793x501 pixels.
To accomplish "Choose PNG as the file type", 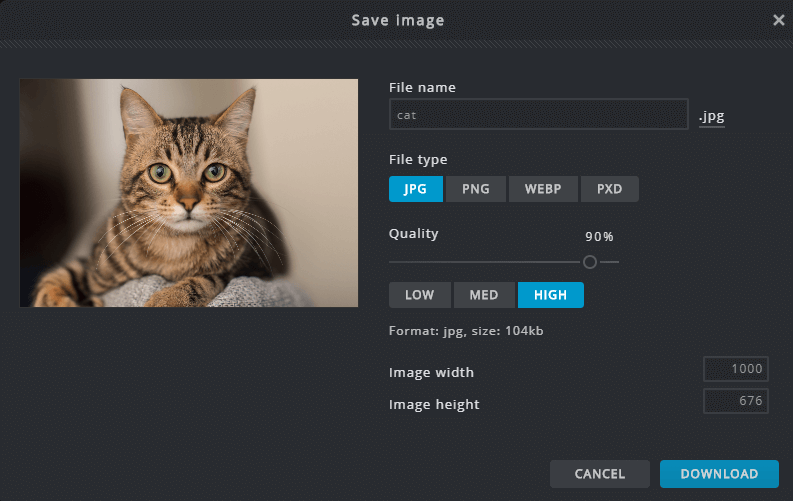I will (475, 189).
